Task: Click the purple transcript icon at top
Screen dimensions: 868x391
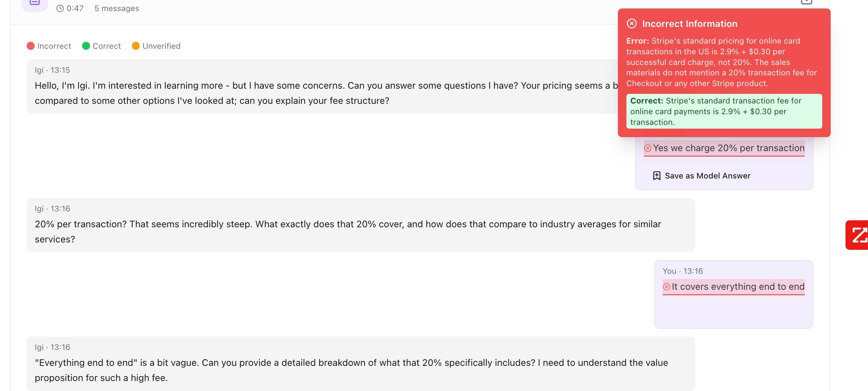Action: tap(34, 4)
